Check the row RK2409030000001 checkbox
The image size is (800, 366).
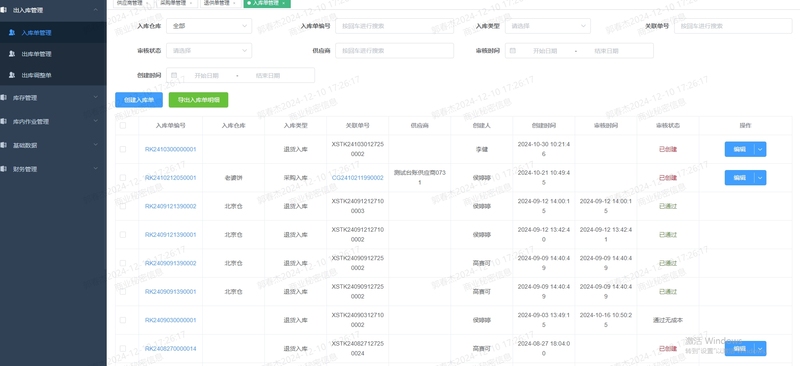click(x=122, y=320)
